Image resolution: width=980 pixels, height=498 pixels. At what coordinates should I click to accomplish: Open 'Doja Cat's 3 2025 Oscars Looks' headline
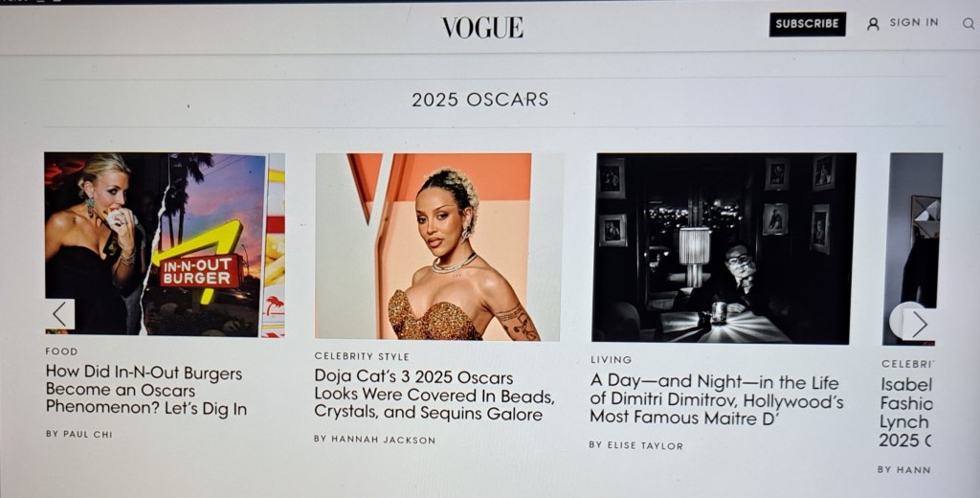(x=434, y=396)
